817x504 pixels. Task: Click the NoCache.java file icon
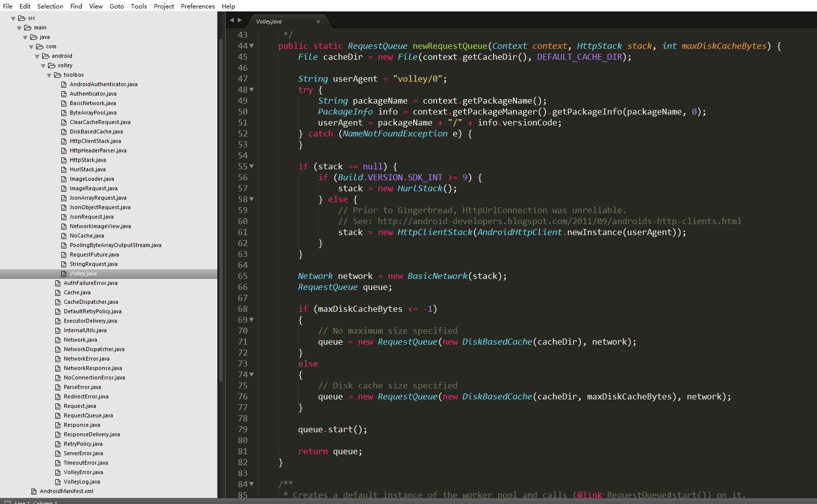pos(64,236)
